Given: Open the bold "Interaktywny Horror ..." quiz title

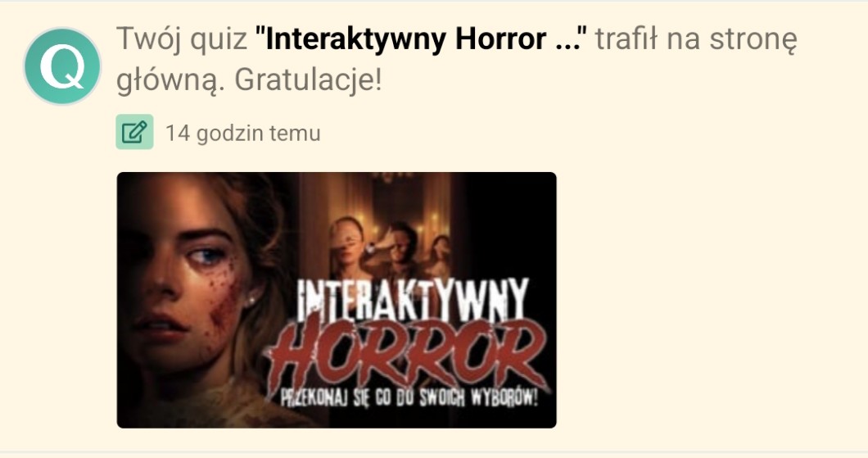Looking at the screenshot, I should [x=421, y=39].
